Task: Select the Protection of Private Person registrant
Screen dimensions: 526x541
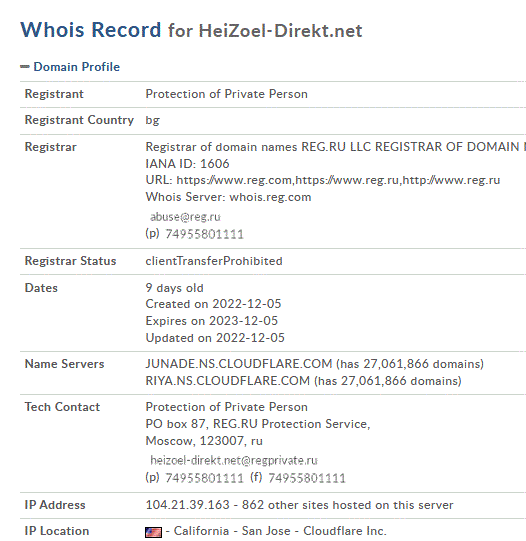Action: [x=226, y=94]
